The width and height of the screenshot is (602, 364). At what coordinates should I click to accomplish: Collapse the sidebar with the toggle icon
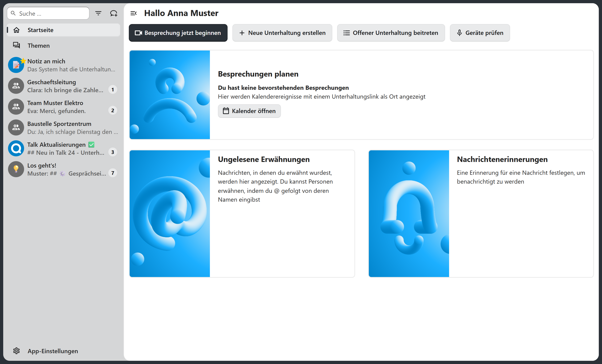pyautogui.click(x=133, y=13)
